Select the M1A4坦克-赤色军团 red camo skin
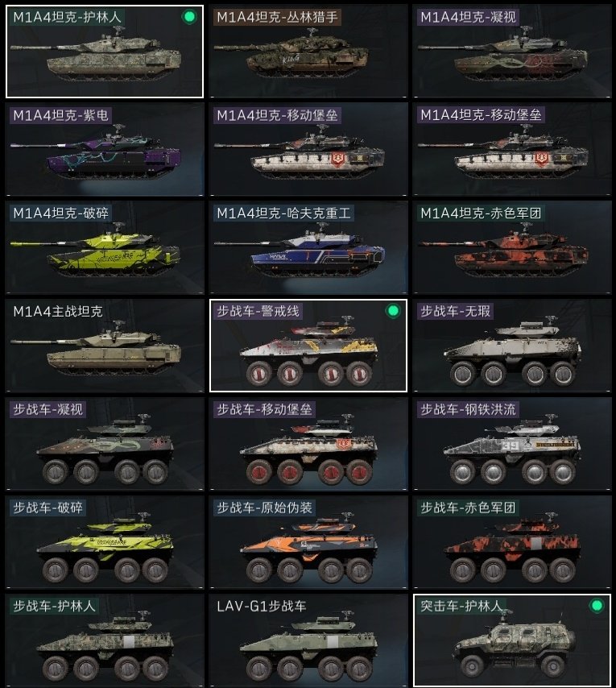The height and width of the screenshot is (688, 616). pyautogui.click(x=511, y=248)
